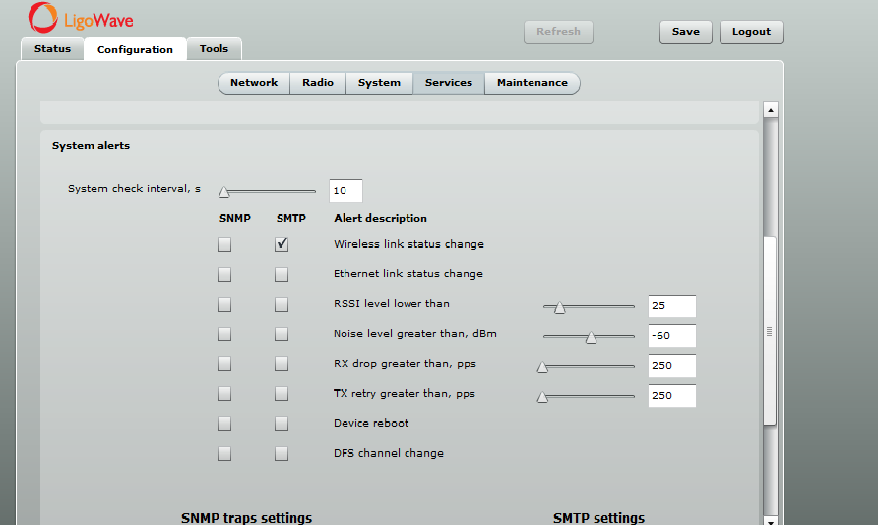Save the configuration

tap(686, 32)
